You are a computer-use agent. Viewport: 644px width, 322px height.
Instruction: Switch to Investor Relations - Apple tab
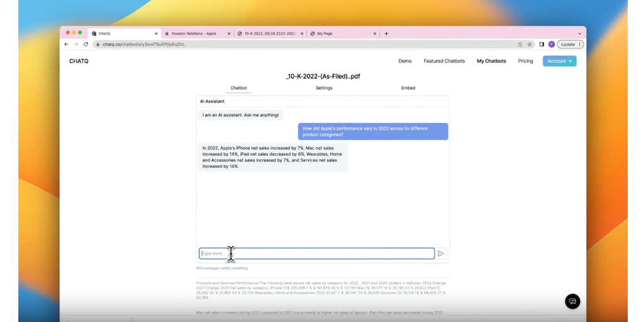194,33
